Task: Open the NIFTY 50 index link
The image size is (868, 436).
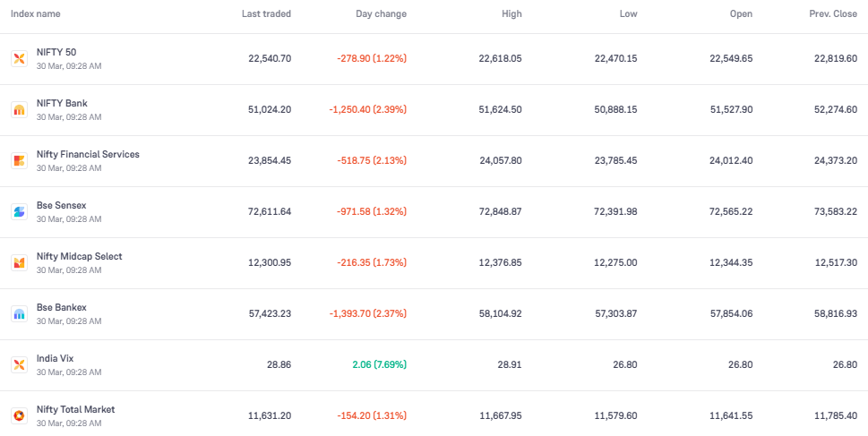Action: (56, 53)
